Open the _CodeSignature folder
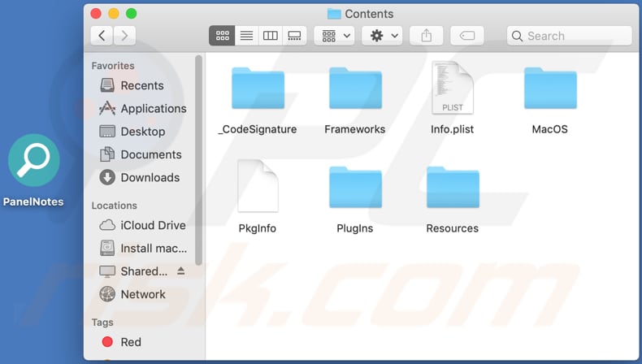This screenshot has width=642, height=364. point(258,89)
